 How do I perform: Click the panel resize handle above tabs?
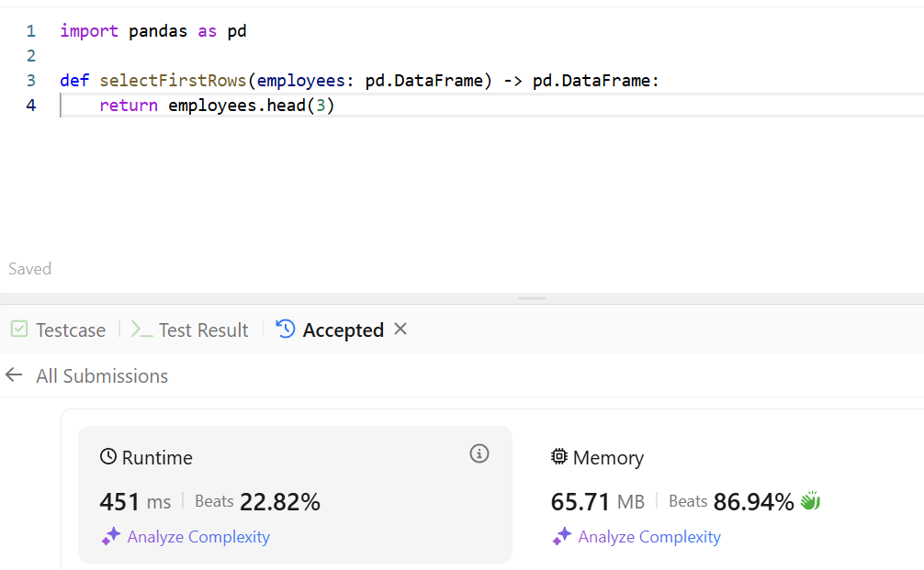[532, 298]
